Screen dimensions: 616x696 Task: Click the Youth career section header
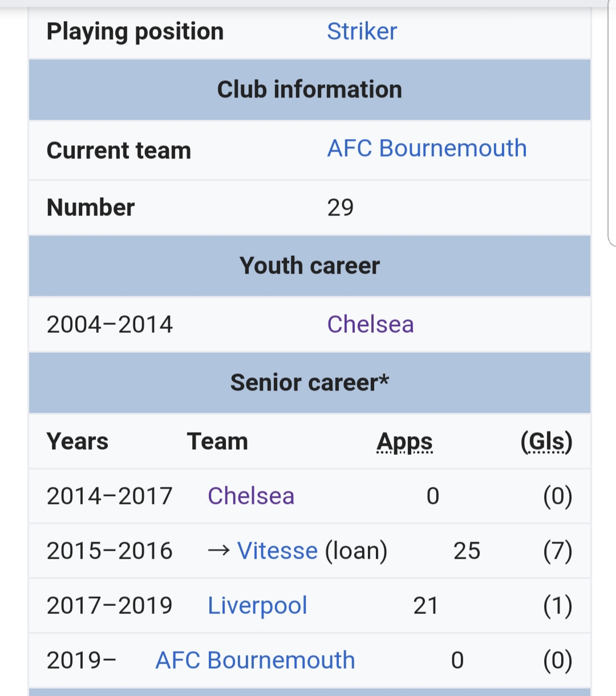(x=309, y=266)
